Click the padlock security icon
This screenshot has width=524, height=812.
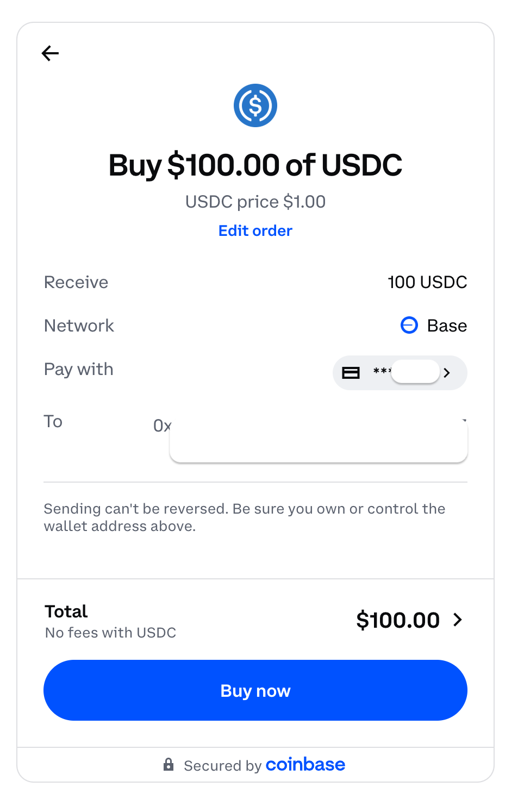pos(169,765)
